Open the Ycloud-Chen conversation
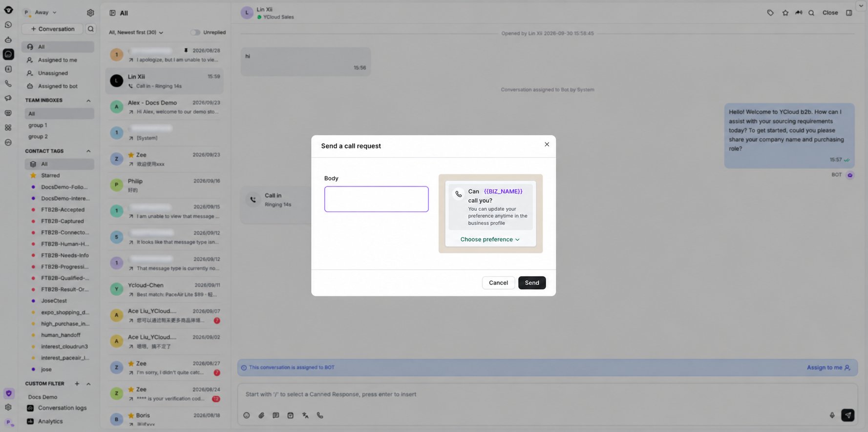 pyautogui.click(x=165, y=289)
